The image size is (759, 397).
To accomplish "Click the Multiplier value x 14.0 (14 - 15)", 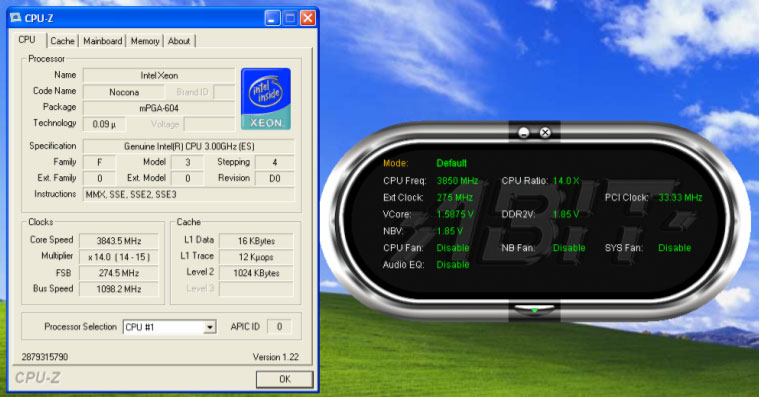I will point(119,257).
